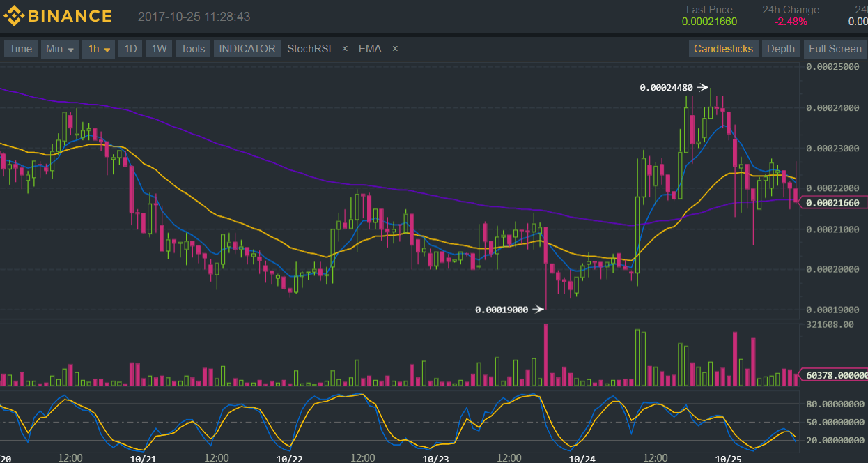Viewport: 868px width, 463px height.
Task: Click the Last Price header label
Action: [709, 10]
